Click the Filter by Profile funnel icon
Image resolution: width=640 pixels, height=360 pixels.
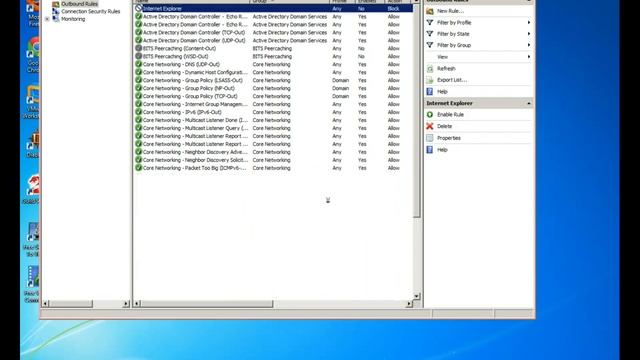[430, 22]
